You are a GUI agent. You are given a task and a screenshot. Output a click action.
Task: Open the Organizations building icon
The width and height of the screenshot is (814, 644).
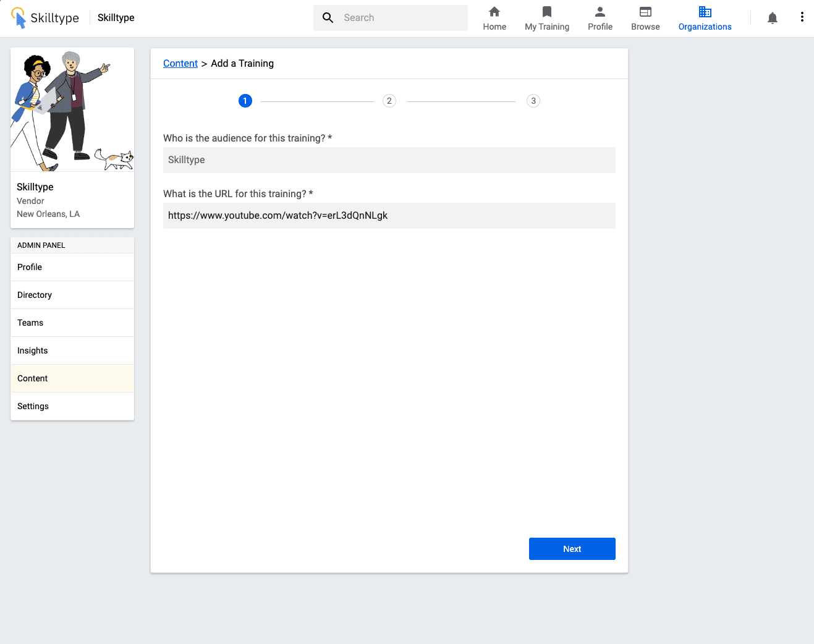pos(705,12)
